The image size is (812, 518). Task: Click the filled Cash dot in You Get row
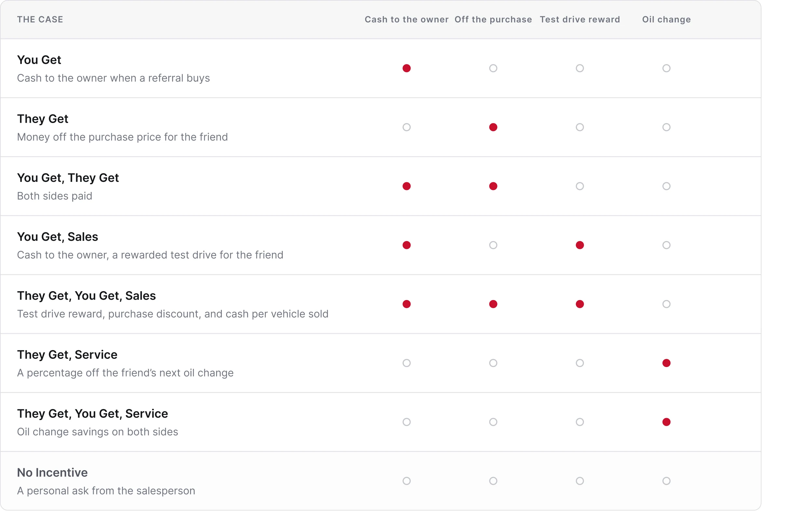click(x=407, y=68)
